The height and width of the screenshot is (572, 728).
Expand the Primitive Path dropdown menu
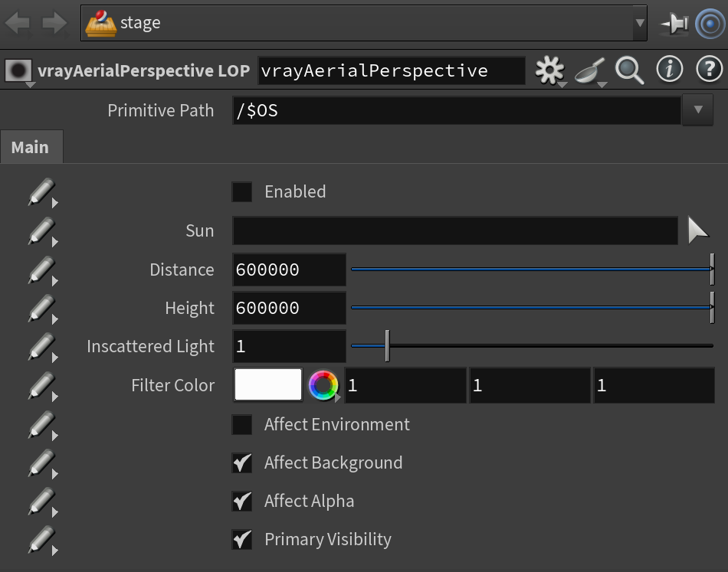[697, 110]
